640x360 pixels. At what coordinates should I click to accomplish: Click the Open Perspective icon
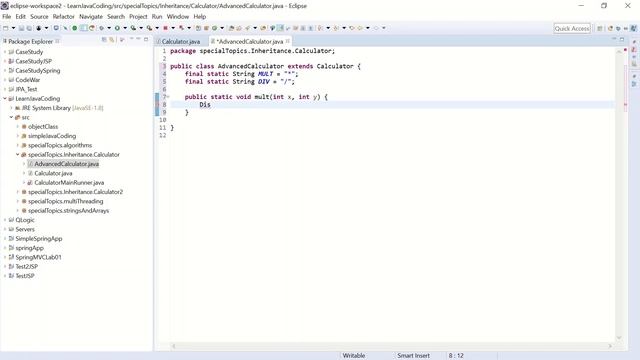600,28
